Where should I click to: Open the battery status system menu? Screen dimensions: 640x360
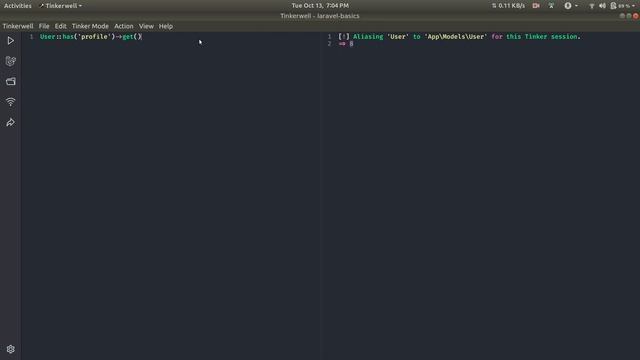623,6
